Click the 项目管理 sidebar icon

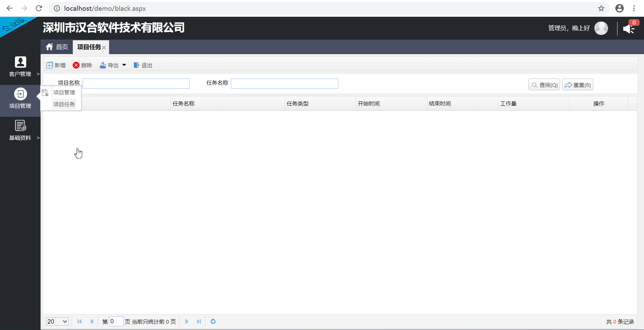coord(20,94)
